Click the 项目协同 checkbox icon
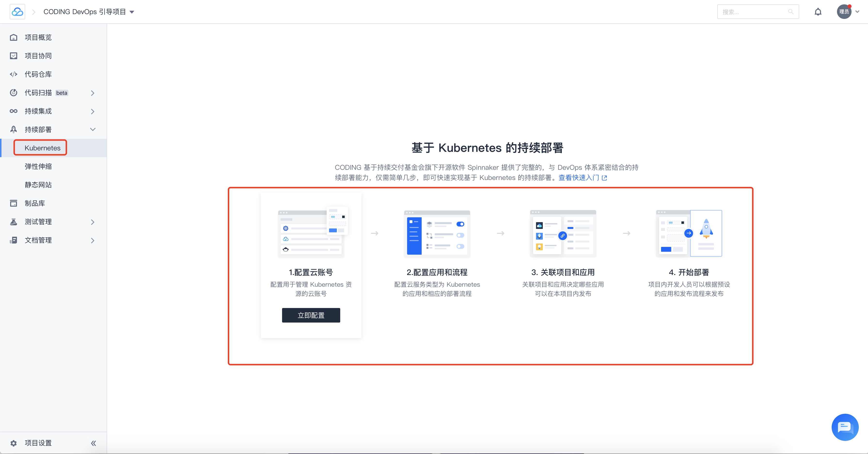 [x=14, y=56]
